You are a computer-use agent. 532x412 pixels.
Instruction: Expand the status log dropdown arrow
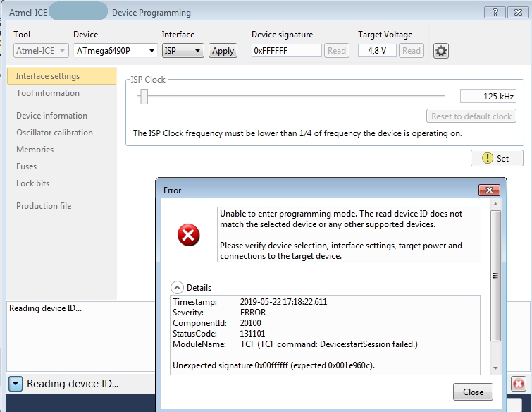(16, 384)
